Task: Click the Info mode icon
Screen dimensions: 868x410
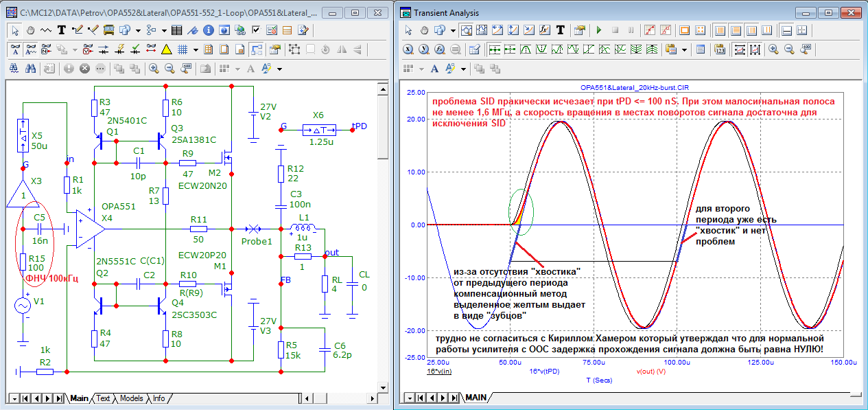Action: click(x=207, y=30)
